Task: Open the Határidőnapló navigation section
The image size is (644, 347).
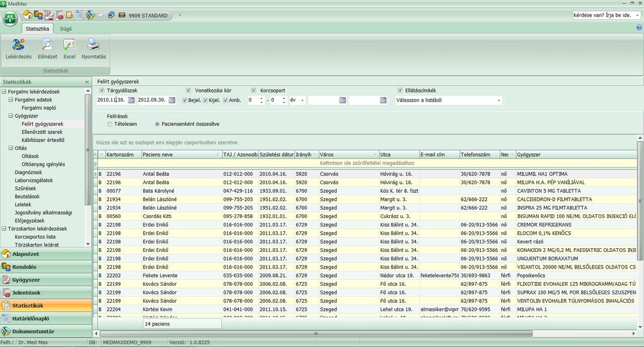Action: click(46, 319)
